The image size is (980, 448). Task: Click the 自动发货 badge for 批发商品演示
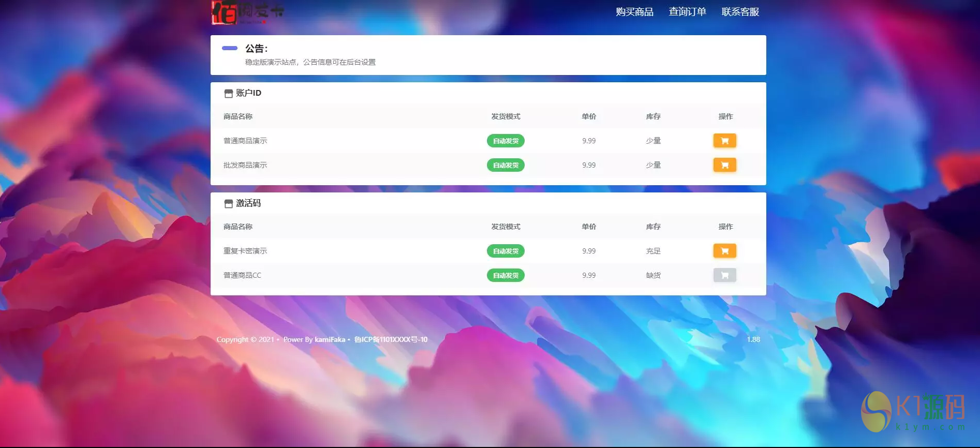pyautogui.click(x=506, y=165)
